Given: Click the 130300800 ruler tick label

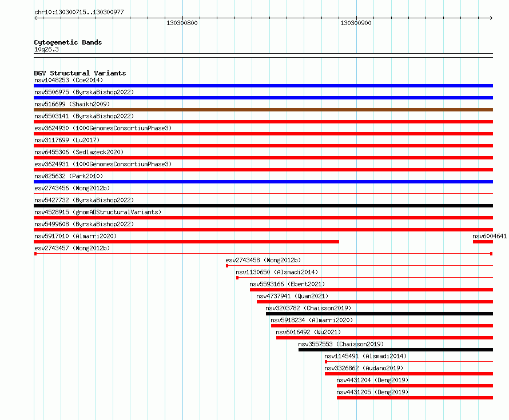Looking at the screenshot, I should (x=182, y=23).
